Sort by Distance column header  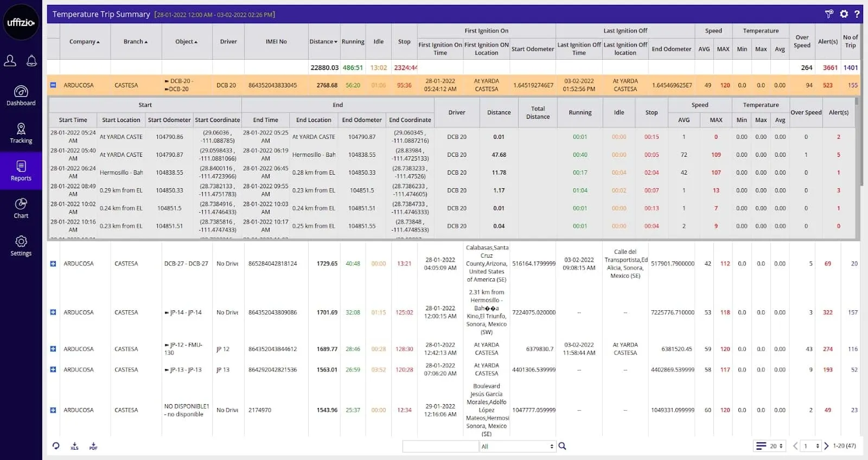(323, 42)
